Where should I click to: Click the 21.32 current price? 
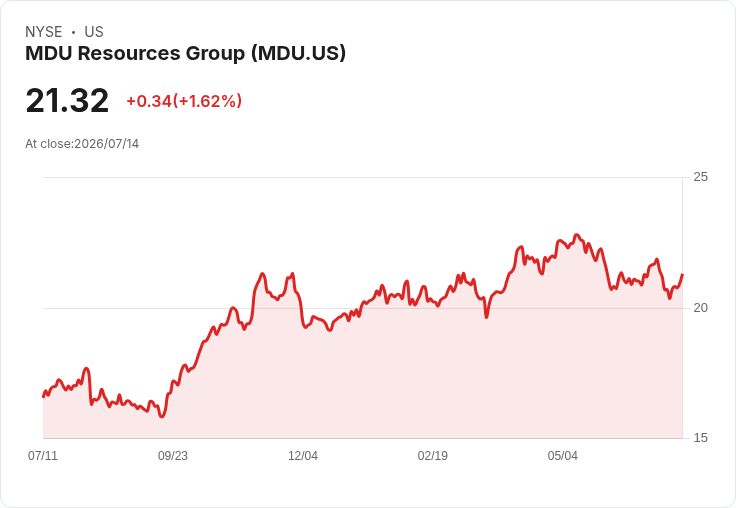67,100
